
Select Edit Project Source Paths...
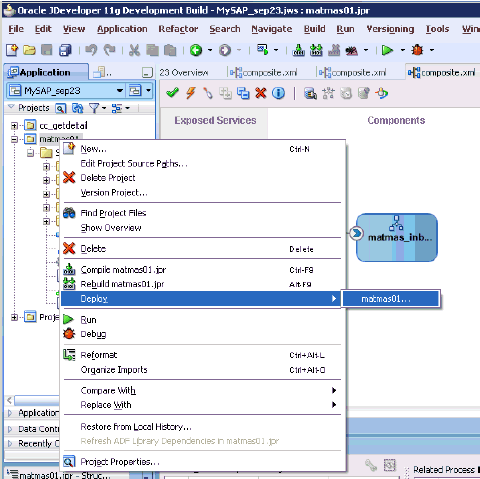134,163
